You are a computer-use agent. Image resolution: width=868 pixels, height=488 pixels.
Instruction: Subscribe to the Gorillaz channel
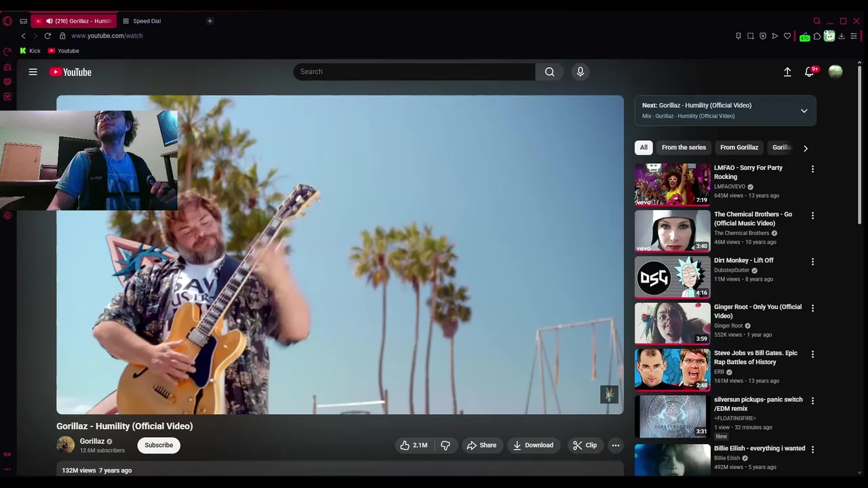coord(159,445)
